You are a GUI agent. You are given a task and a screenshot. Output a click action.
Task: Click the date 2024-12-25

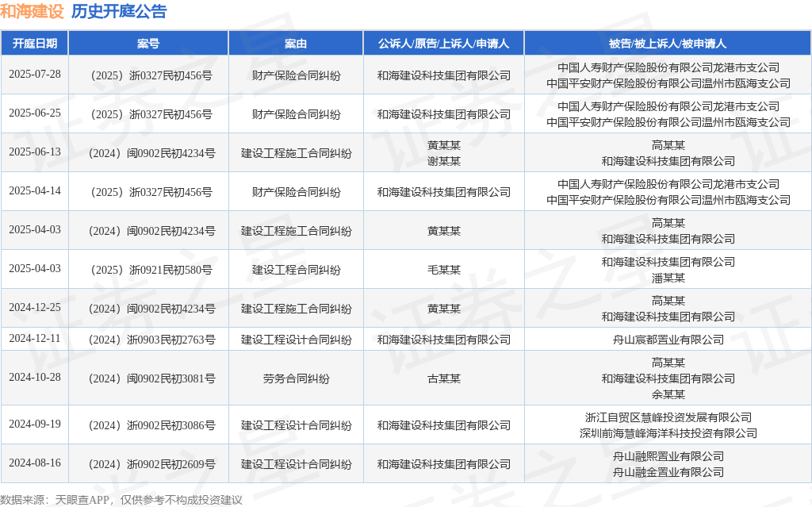point(35,307)
